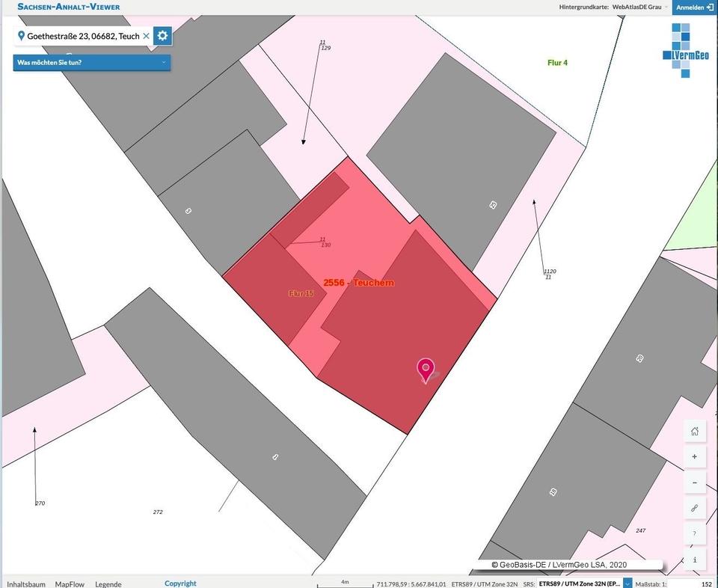718x588 pixels.
Task: Click the home extent button
Action: (x=694, y=431)
